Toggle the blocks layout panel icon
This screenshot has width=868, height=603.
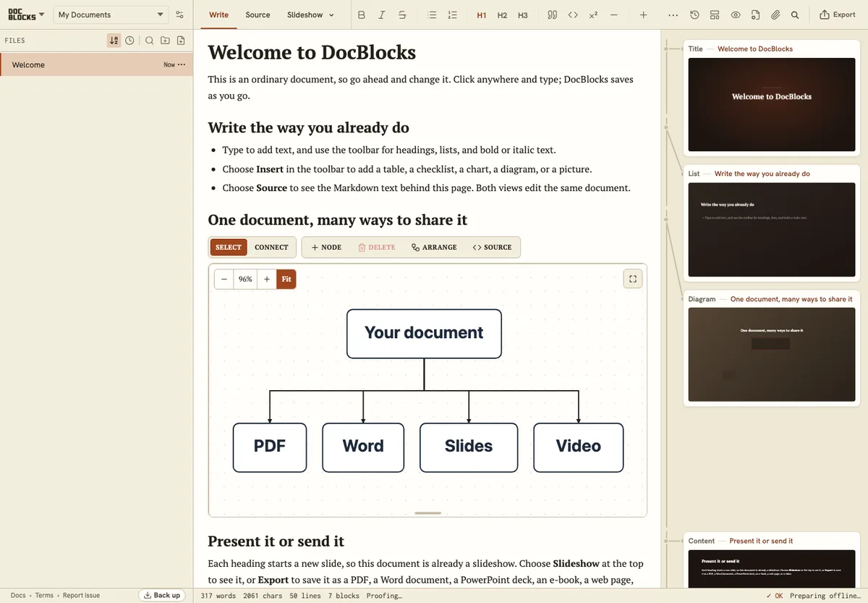715,14
